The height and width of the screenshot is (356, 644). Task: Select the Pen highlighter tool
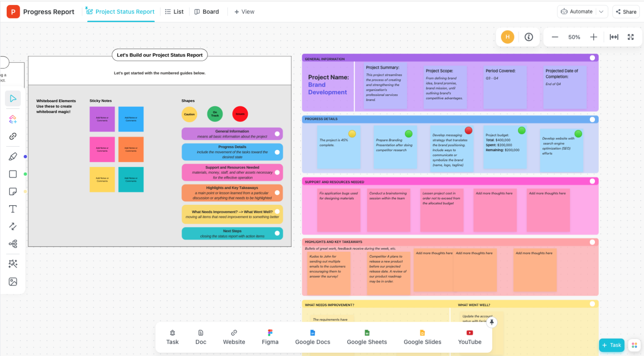pyautogui.click(x=13, y=156)
